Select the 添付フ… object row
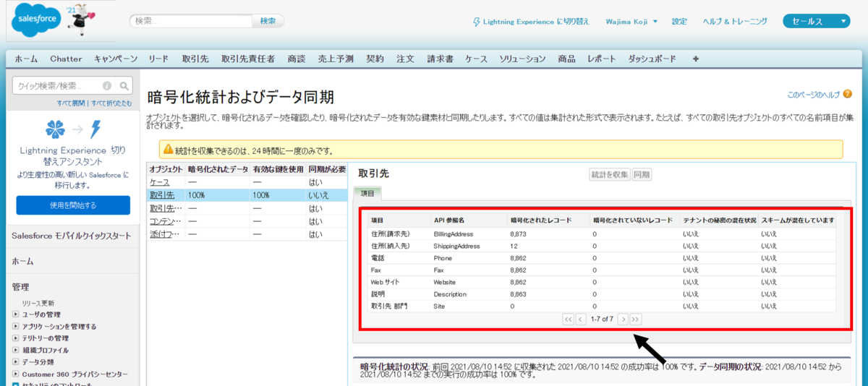This screenshot has height=386, width=868. [247, 234]
